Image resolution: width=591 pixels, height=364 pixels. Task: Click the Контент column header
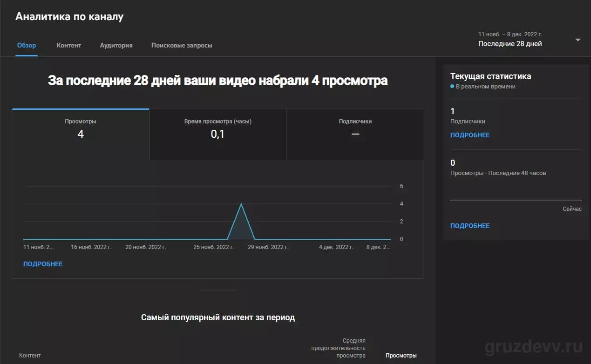tap(30, 356)
